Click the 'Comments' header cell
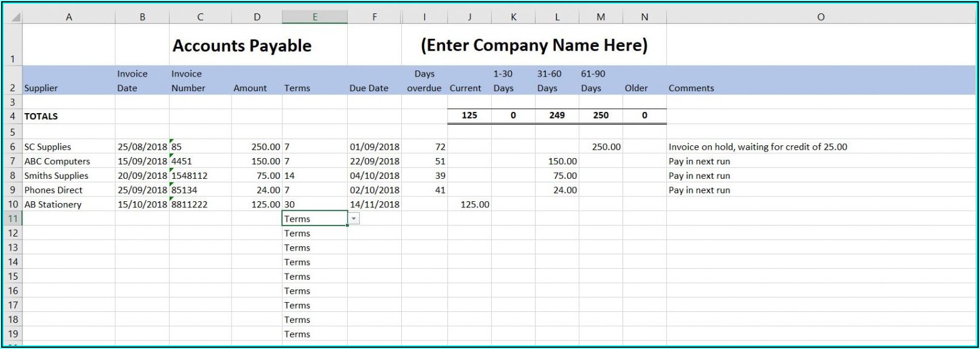Screen dimensions: 980x349 tap(821, 80)
